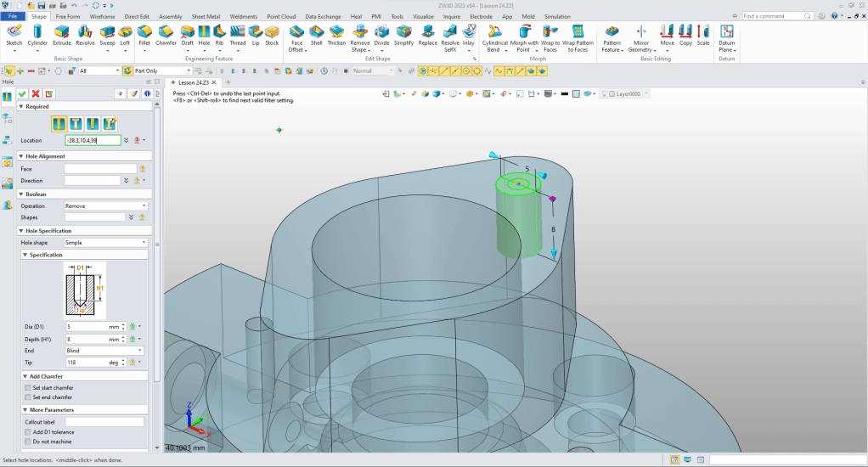Collapse the Hole Alignment section
The height and width of the screenshot is (467, 868).
point(22,156)
